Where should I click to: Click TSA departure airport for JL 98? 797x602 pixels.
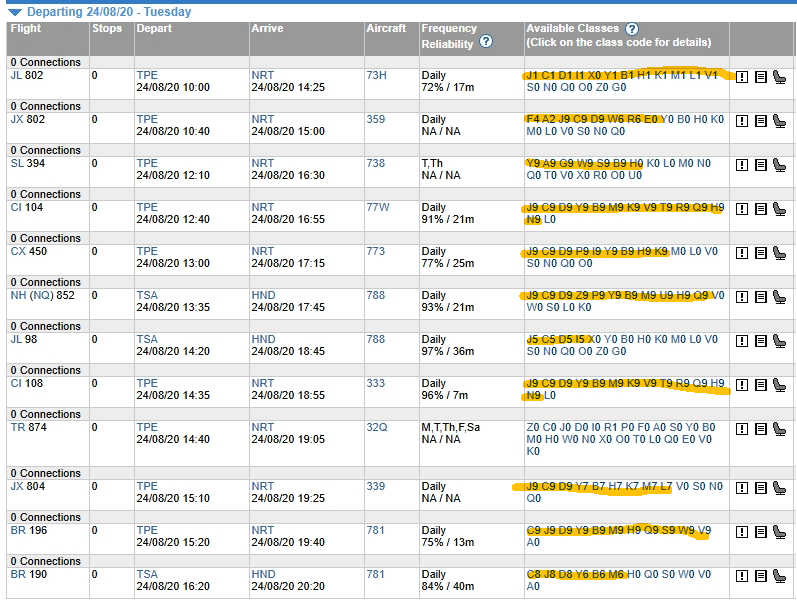click(x=147, y=339)
